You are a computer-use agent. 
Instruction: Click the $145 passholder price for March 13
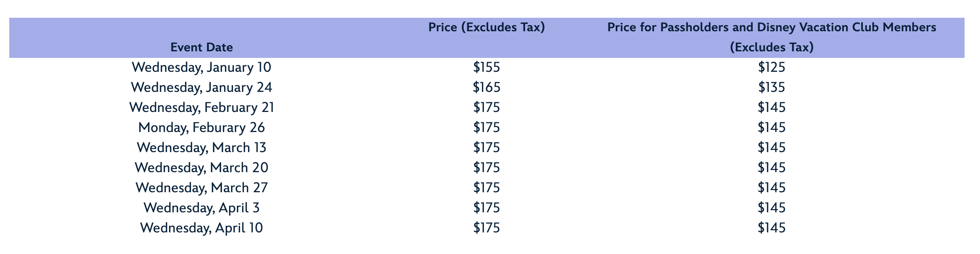tap(772, 148)
